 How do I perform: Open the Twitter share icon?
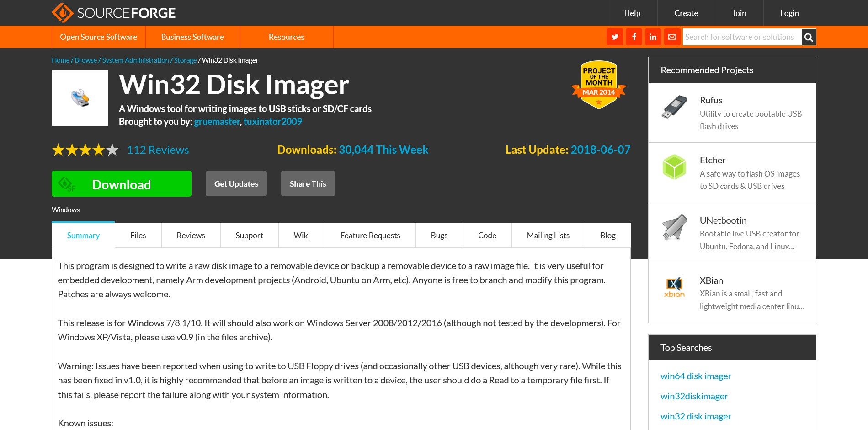click(615, 37)
